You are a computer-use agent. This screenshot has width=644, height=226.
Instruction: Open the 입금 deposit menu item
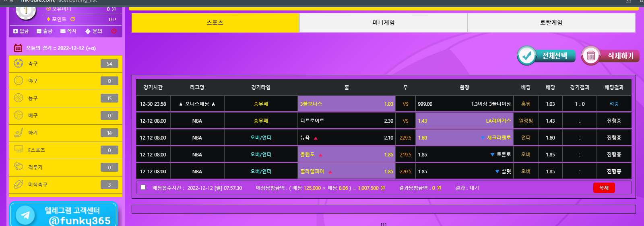21,31
